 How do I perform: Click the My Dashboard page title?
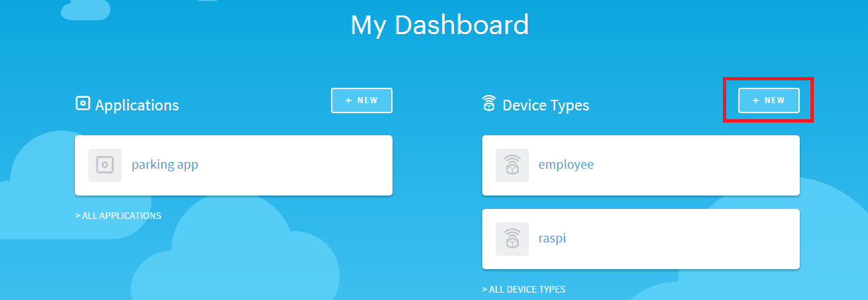[439, 25]
